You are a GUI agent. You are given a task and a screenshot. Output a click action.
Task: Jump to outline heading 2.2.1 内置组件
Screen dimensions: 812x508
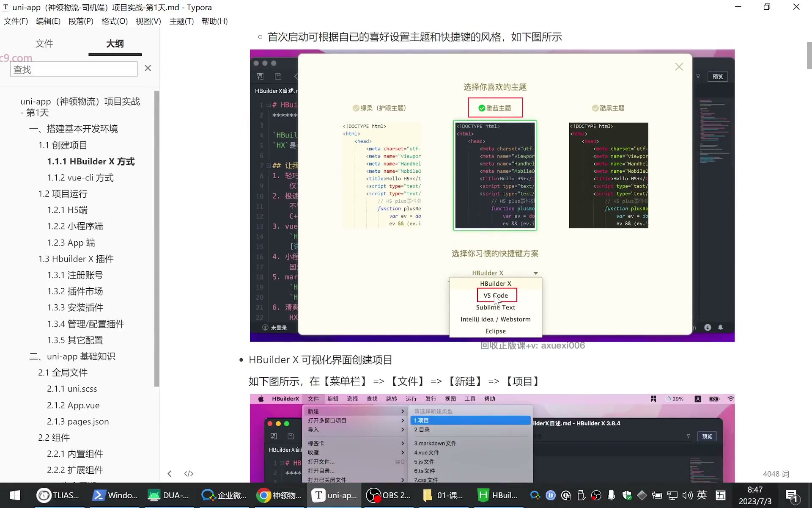75,454
